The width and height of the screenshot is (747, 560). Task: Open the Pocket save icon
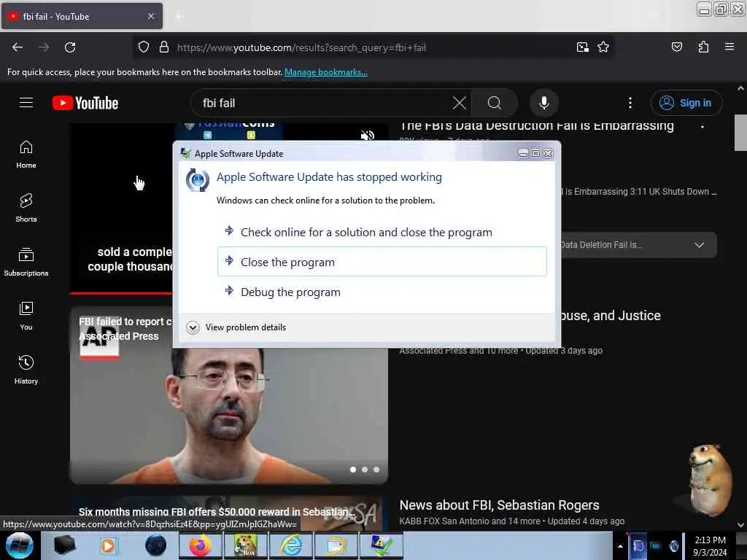click(676, 47)
